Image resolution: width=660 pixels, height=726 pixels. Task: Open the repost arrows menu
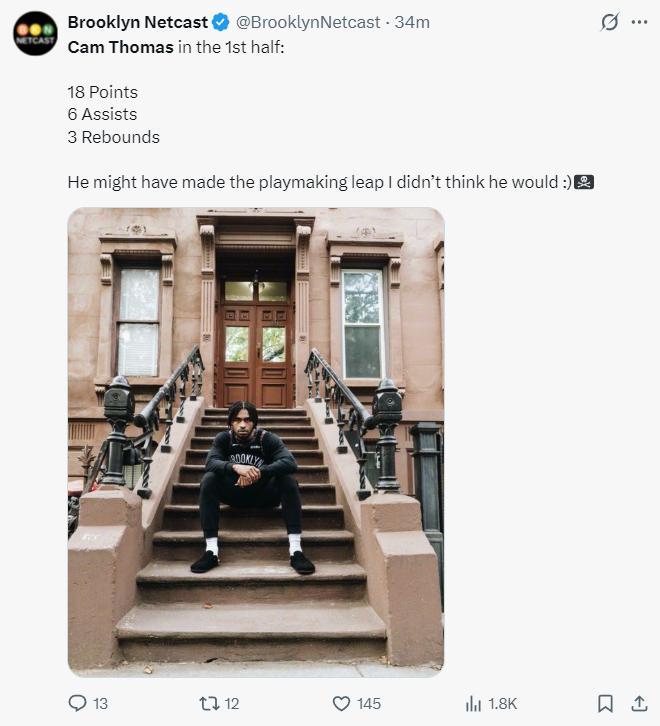(208, 704)
